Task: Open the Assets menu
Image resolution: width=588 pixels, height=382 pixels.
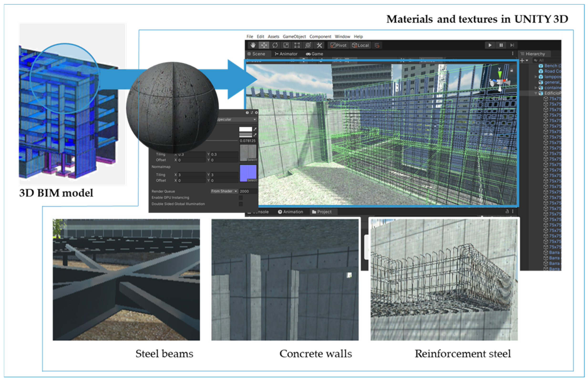Action: pos(273,36)
